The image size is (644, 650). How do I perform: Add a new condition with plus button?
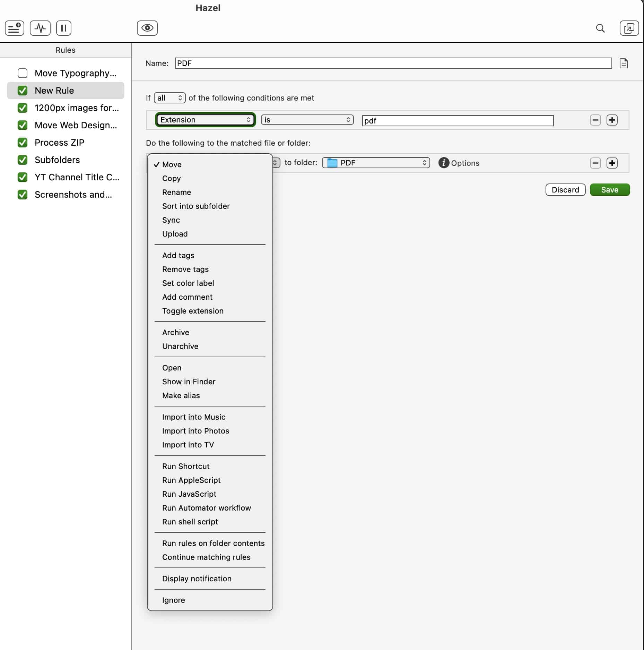click(612, 120)
